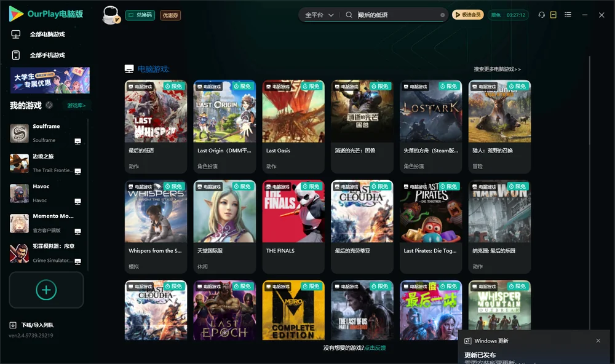Select Havoc in my games list
This screenshot has height=364, width=615.
tap(46, 193)
